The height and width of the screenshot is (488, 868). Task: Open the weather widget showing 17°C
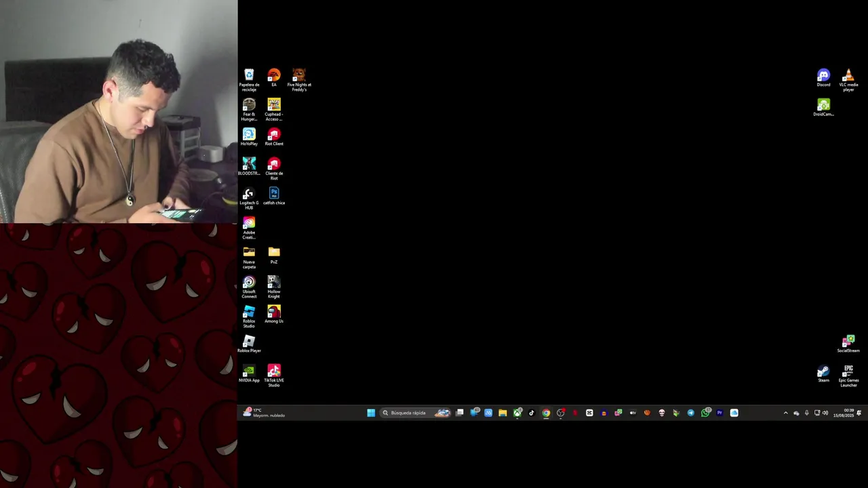click(264, 413)
